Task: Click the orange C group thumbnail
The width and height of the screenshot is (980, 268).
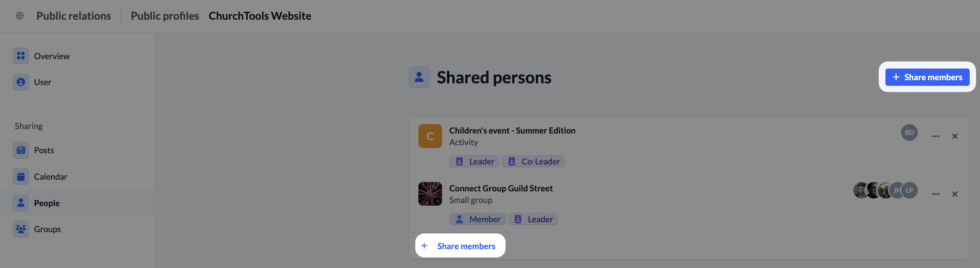Action: click(x=430, y=136)
